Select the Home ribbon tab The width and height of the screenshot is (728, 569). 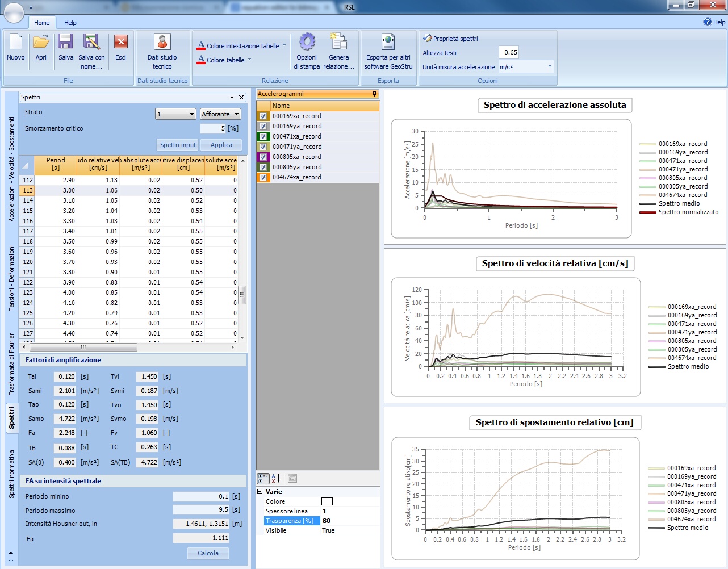(41, 23)
